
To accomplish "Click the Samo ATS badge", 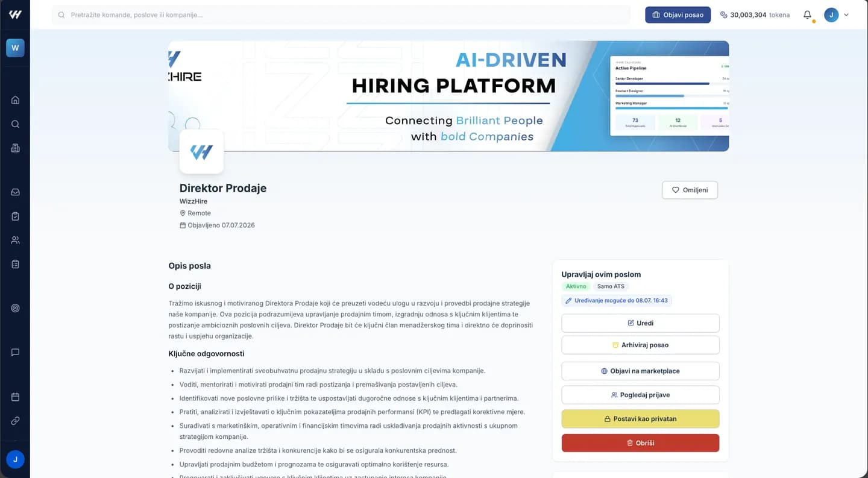I will click(611, 286).
